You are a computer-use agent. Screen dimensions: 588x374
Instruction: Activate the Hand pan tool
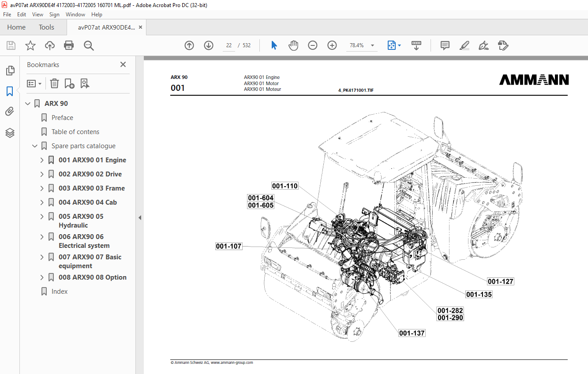click(x=293, y=45)
